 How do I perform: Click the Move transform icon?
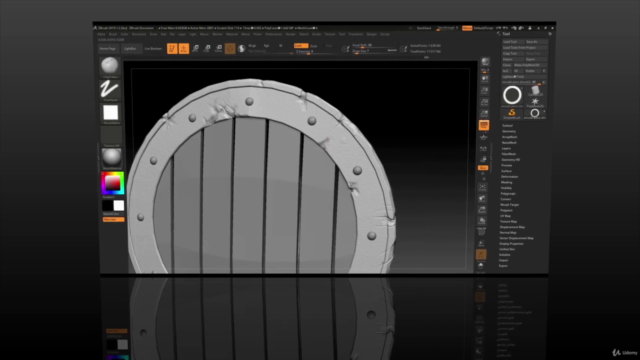pyautogui.click(x=196, y=49)
